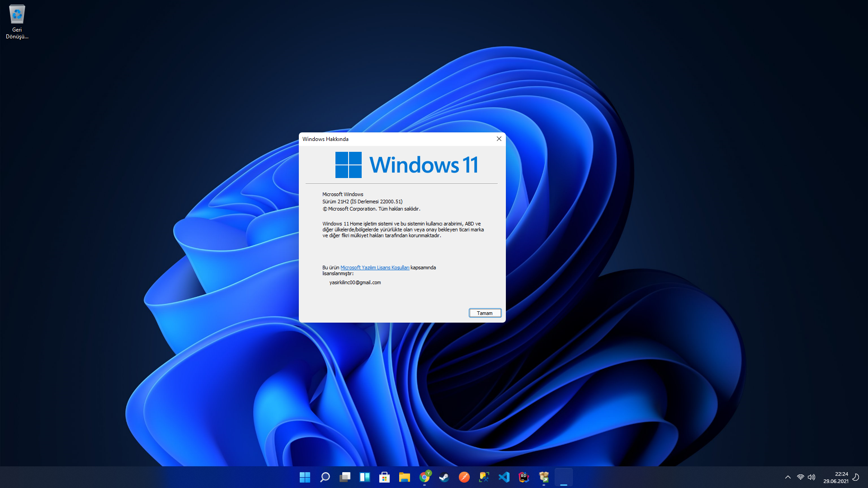Open Postman from the taskbar
Image resolution: width=868 pixels, height=488 pixels.
pyautogui.click(x=464, y=477)
